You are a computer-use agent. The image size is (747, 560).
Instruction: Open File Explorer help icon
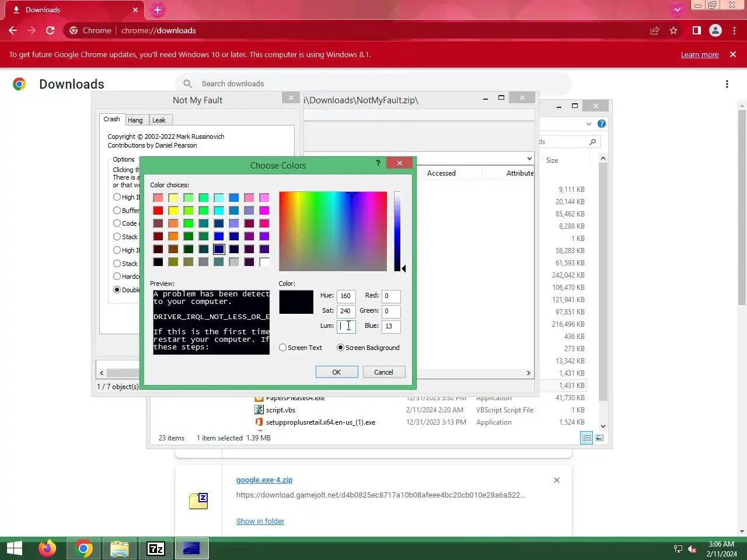[602, 124]
